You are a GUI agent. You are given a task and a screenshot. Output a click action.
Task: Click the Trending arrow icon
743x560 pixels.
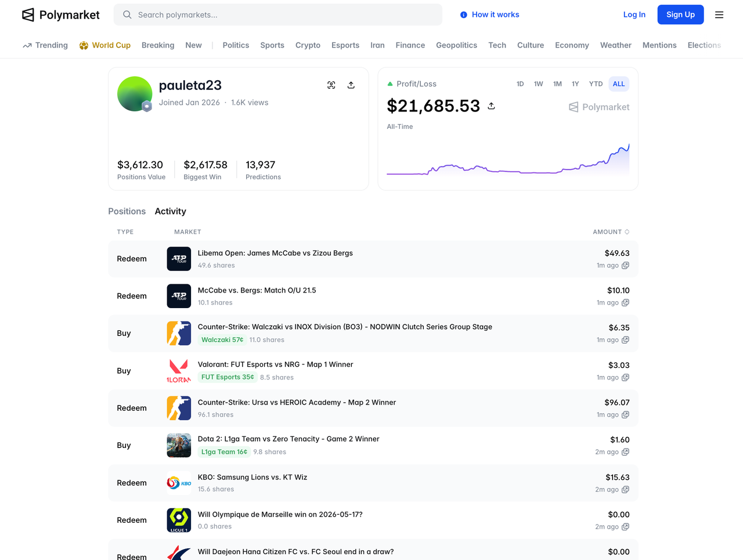click(x=27, y=45)
